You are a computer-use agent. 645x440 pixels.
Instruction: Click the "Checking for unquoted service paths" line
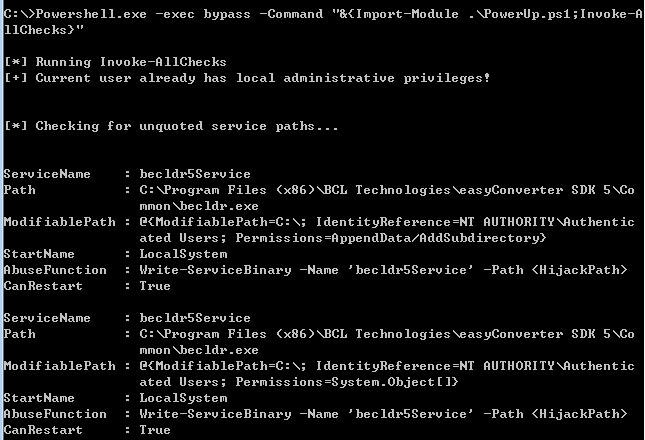pyautogui.click(x=171, y=126)
